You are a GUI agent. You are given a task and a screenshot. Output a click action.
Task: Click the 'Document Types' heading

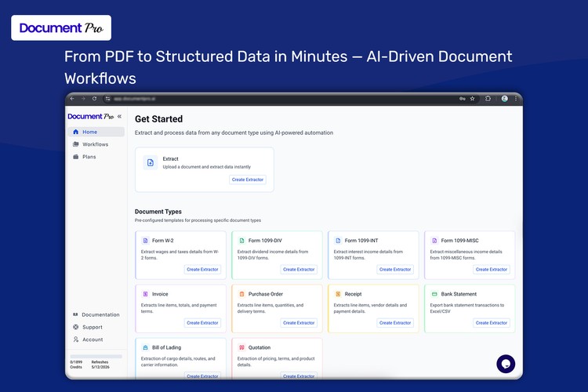tap(158, 212)
